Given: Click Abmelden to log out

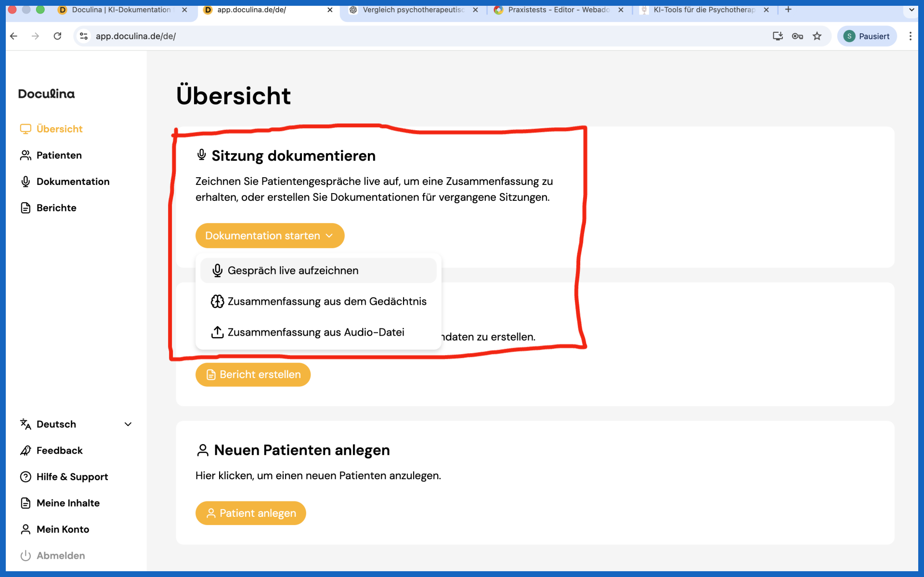Looking at the screenshot, I should pyautogui.click(x=52, y=555).
